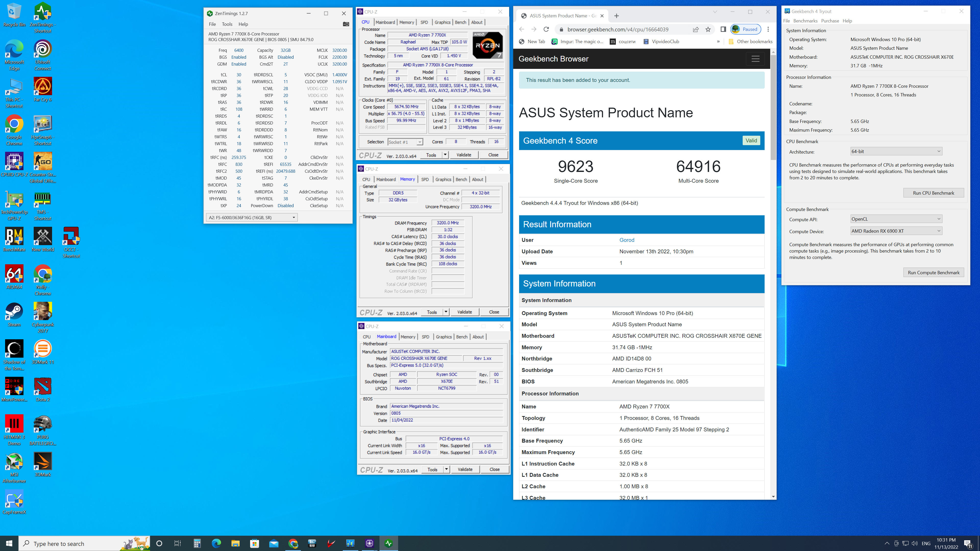Open the notification center icon in the tray
This screenshot has width=980, height=551.
pos(968,543)
